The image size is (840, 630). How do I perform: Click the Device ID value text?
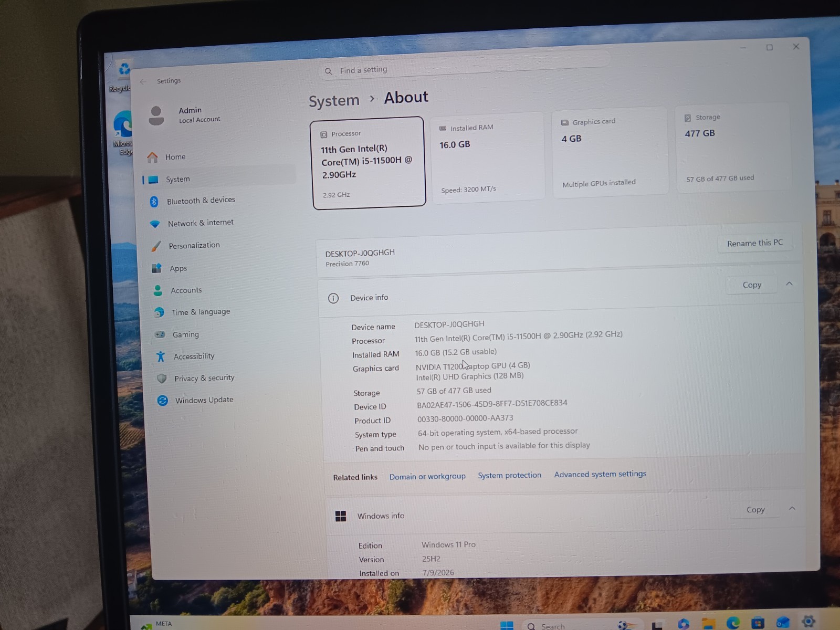click(x=492, y=404)
